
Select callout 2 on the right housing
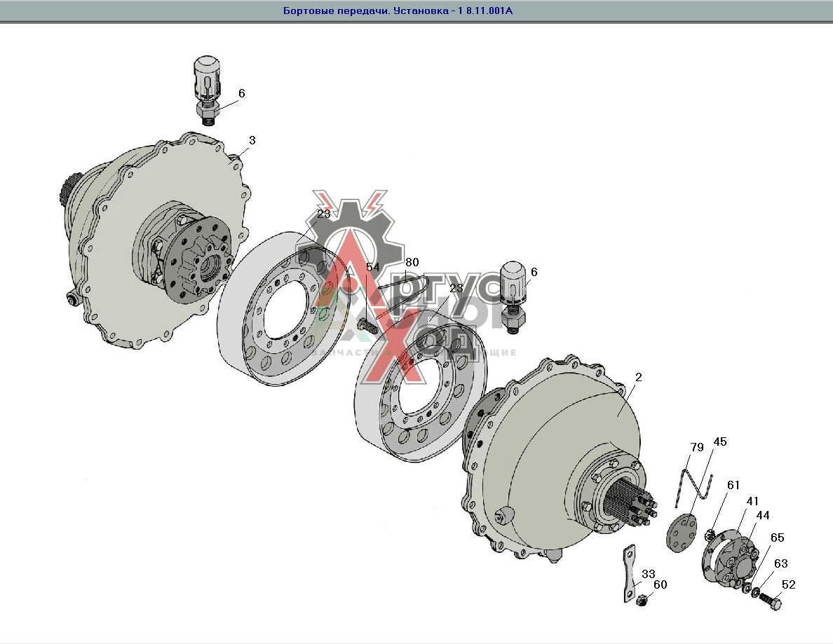639,377
